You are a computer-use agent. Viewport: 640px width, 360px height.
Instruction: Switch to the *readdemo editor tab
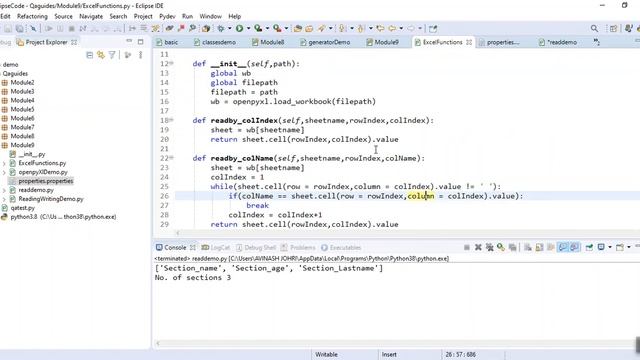point(558,42)
